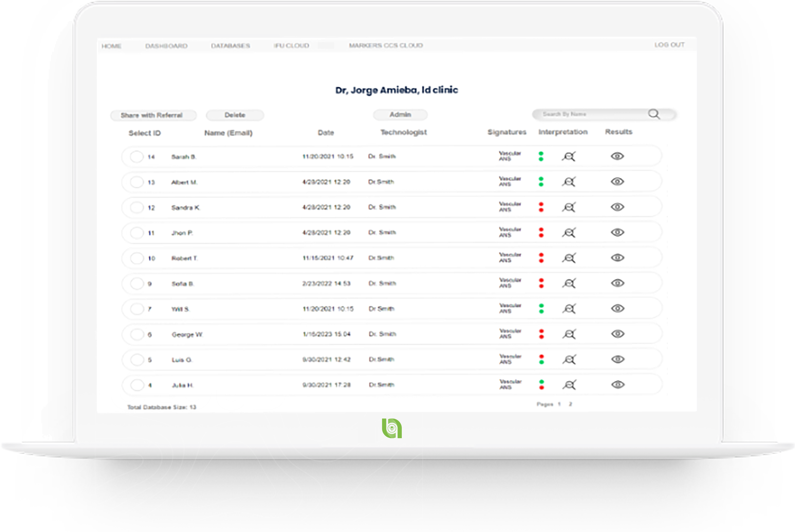Image resolution: width=795 pixels, height=532 pixels.
Task: Click the search magnifier icon
Action: click(654, 114)
